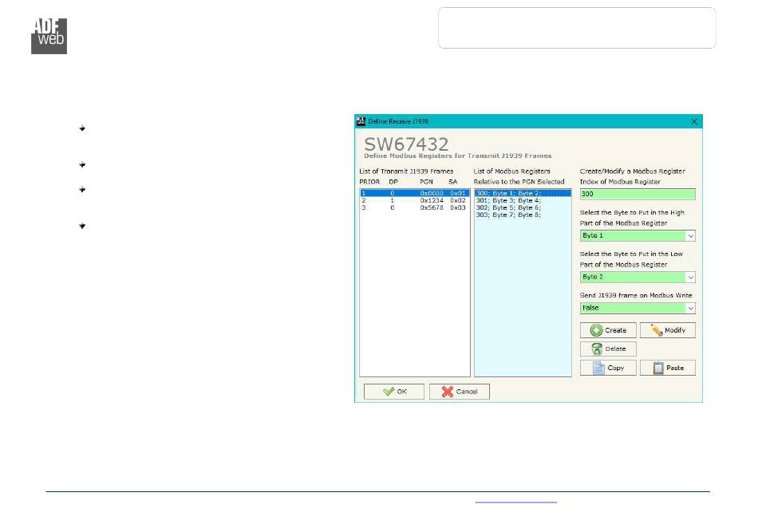758x532 pixels.
Task: Select frame row with PGN 0x0000
Action: (414, 193)
